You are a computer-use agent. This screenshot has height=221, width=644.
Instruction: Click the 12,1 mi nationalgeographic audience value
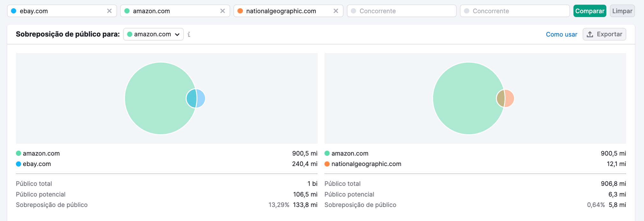(x=616, y=164)
